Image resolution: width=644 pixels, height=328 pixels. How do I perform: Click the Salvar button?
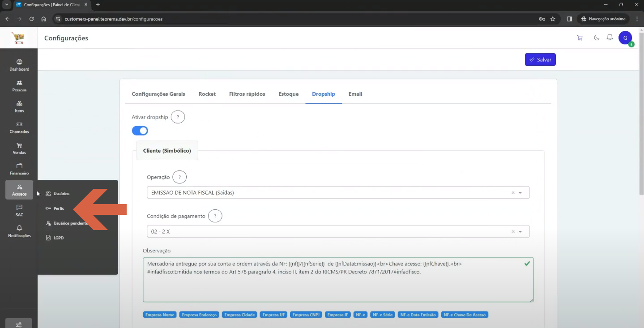pyautogui.click(x=540, y=60)
